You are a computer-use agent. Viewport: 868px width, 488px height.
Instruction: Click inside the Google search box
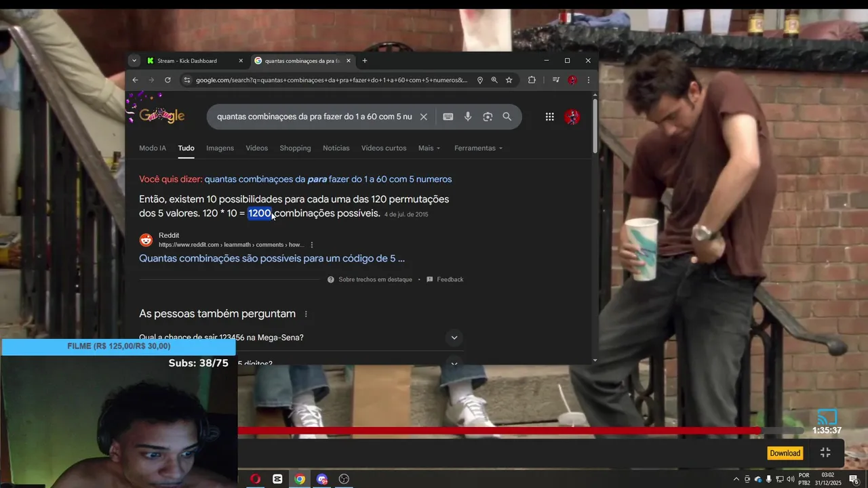tap(314, 117)
